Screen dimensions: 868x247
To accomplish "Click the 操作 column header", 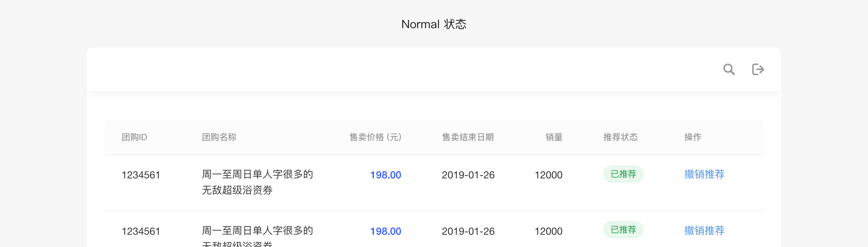I will point(693,137).
